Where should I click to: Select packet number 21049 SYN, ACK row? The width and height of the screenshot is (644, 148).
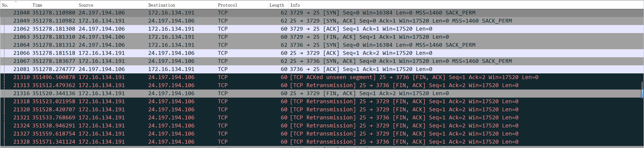pos(175,21)
